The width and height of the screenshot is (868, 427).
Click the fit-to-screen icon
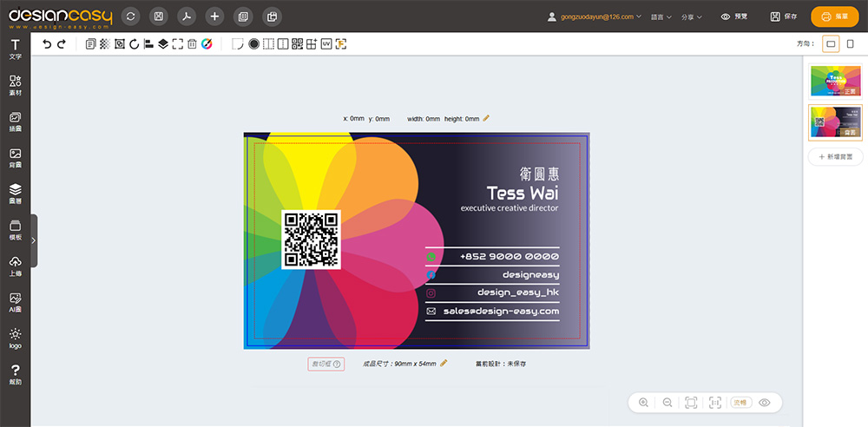click(691, 403)
